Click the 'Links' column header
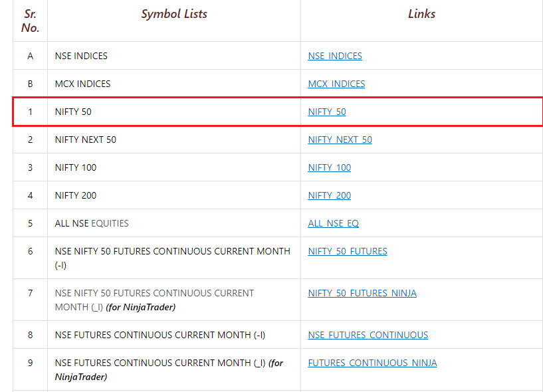Screen dimensions: 543x392 click(x=421, y=14)
